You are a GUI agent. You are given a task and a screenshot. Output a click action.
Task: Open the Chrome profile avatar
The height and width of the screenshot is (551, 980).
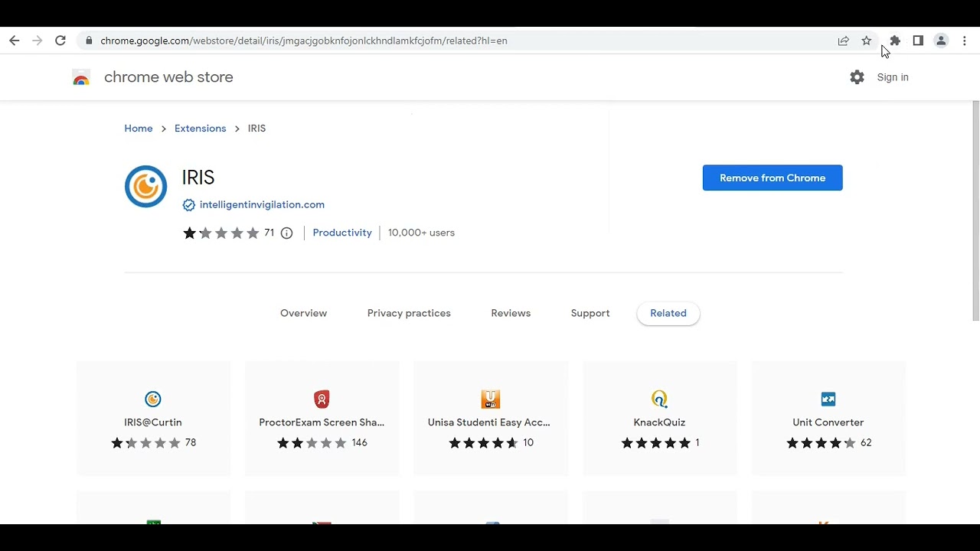click(x=941, y=41)
